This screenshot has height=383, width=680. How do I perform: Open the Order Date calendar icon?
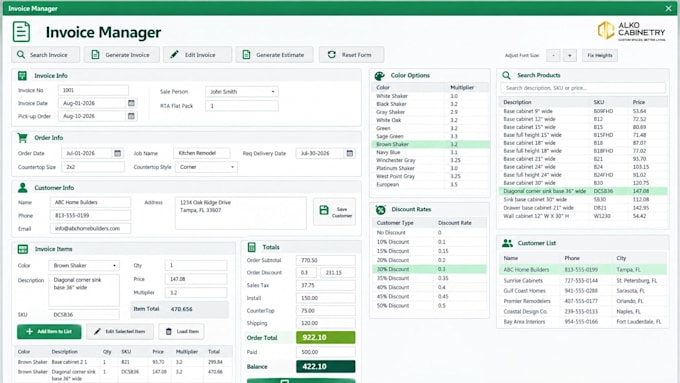pos(117,153)
